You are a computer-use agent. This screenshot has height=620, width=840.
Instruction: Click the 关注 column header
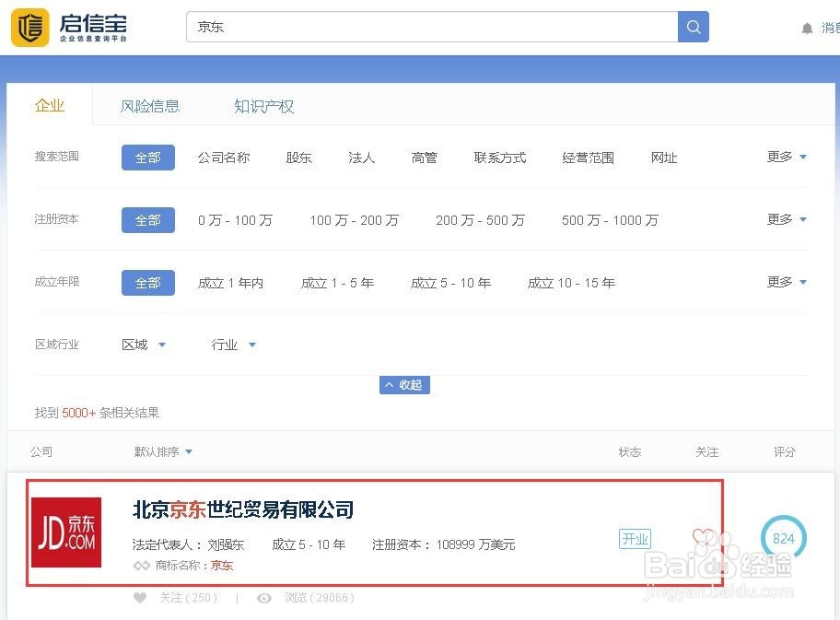point(707,451)
